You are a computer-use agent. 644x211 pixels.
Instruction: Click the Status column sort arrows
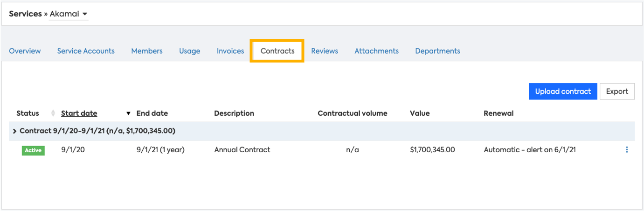click(53, 113)
